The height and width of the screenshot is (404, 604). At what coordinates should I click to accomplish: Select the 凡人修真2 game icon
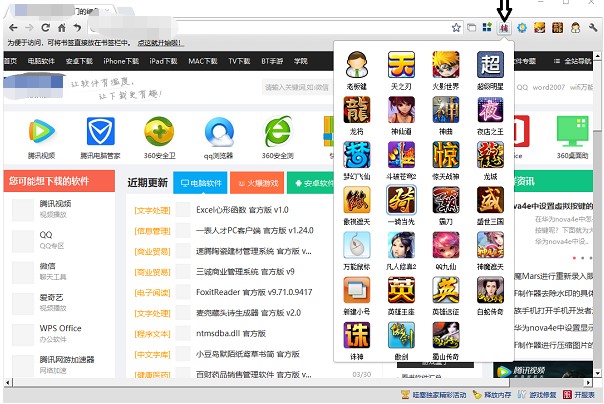401,245
